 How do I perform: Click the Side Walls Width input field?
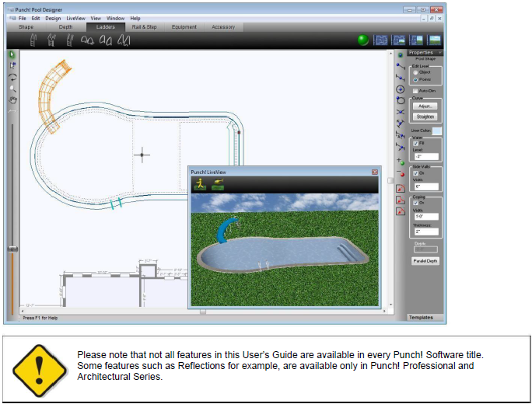pyautogui.click(x=426, y=186)
